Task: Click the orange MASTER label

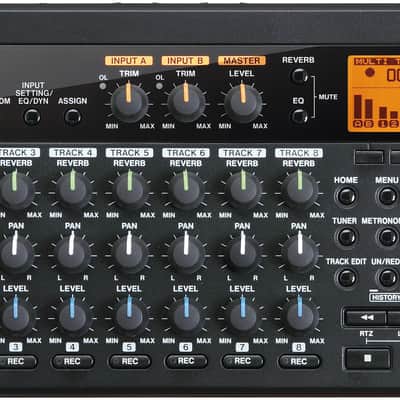Action: click(242, 61)
